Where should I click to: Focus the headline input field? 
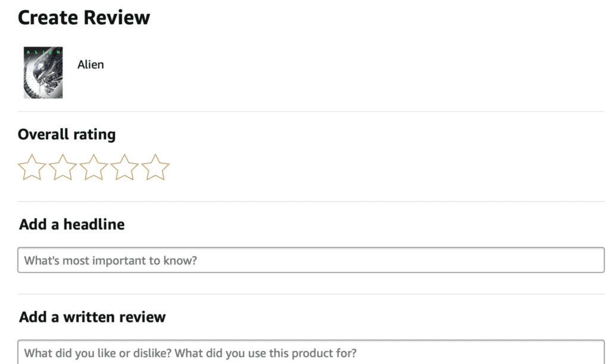pyautogui.click(x=311, y=260)
